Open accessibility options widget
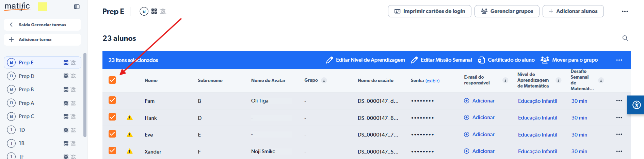Viewport: 644px width, 159px height. [636, 105]
